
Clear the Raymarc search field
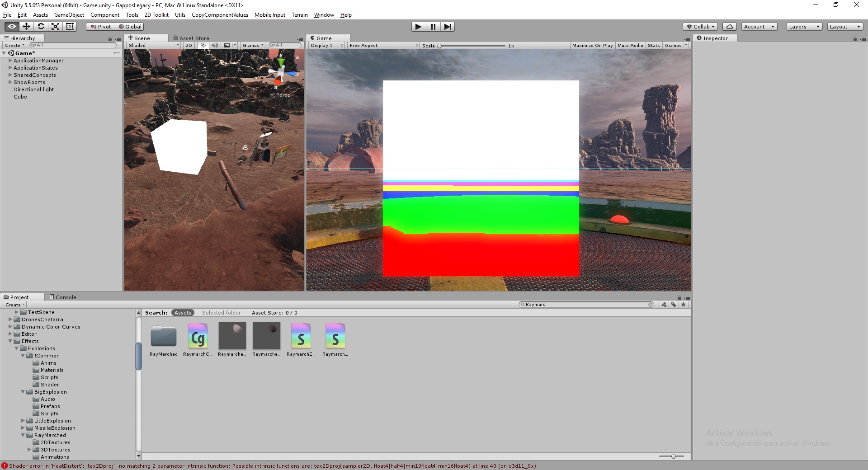tap(651, 305)
